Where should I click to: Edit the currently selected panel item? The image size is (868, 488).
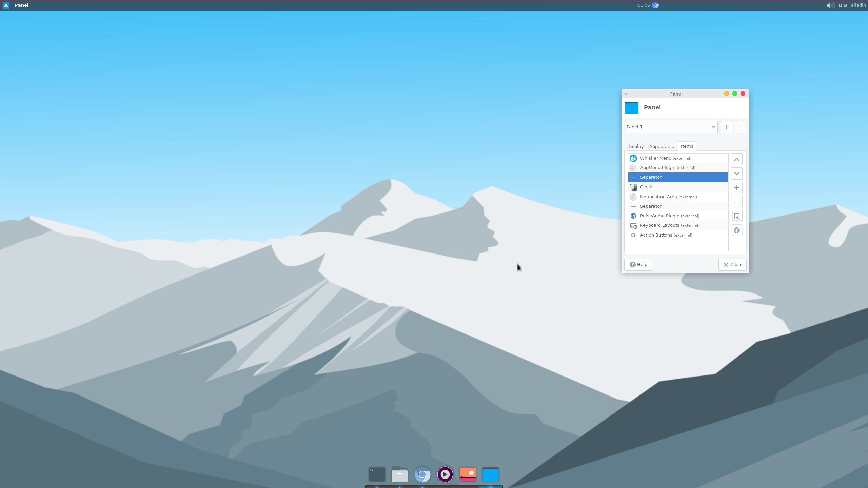click(736, 216)
